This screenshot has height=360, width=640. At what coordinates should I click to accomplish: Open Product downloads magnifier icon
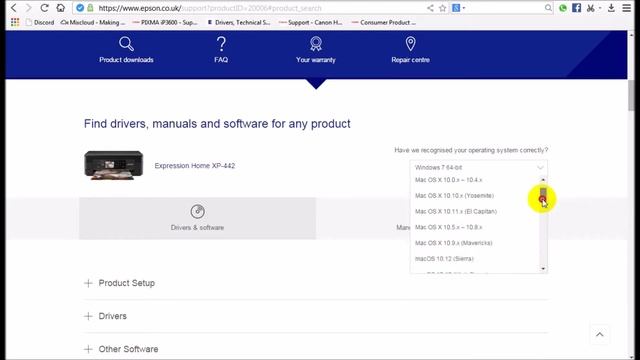pyautogui.click(x=126, y=44)
